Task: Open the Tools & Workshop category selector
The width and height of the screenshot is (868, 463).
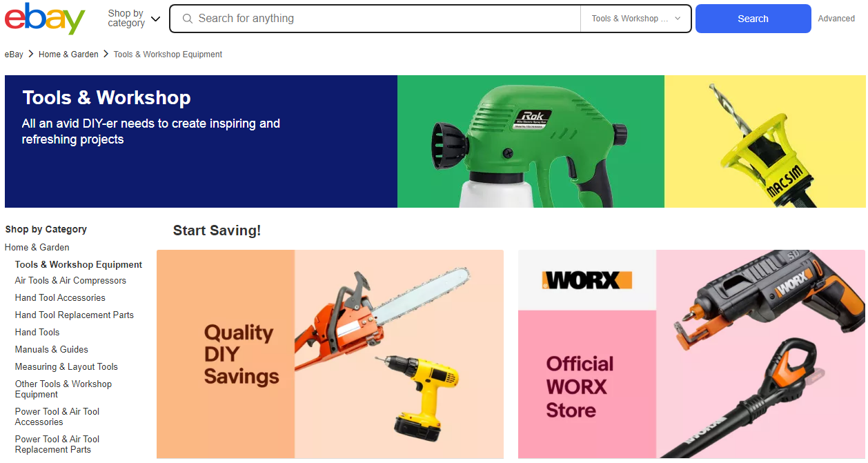Action: 635,19
